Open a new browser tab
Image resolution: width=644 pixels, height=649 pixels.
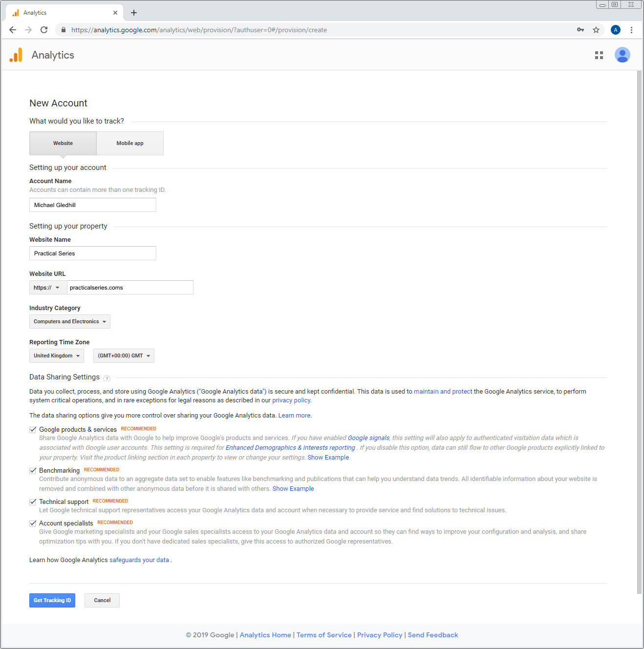(134, 13)
